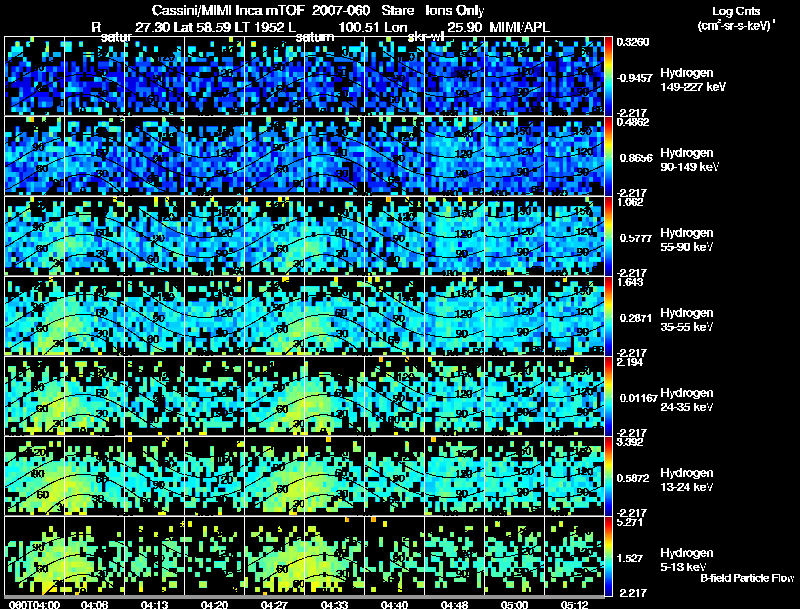The image size is (800, 609).
Task: Click the Hydrogen 149-227 keV color bar
Action: (608, 75)
